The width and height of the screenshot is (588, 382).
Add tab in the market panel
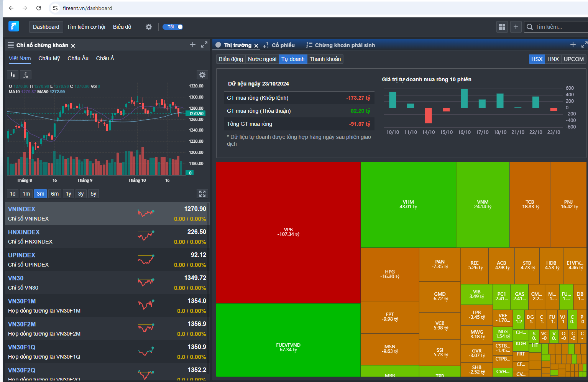click(x=573, y=45)
